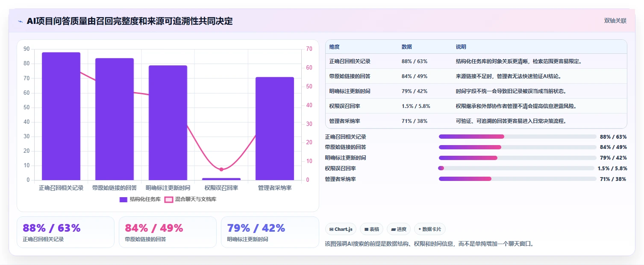
Task: Click the left axis value 90
Action: click(26, 49)
